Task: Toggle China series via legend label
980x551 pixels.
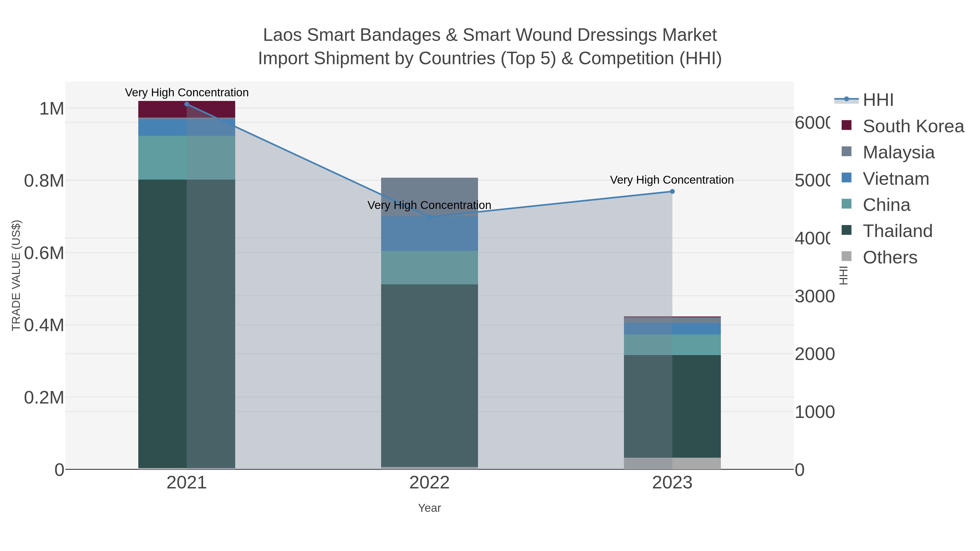Action: point(886,205)
